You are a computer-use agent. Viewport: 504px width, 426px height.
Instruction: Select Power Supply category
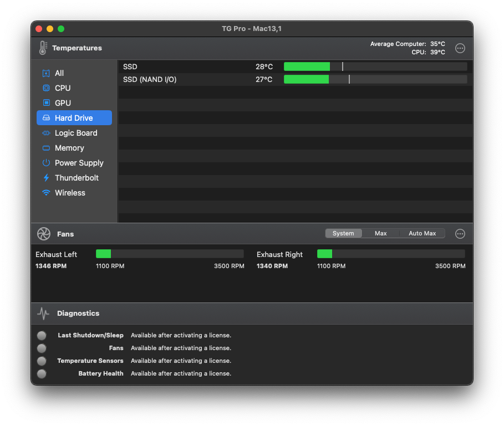coord(74,163)
